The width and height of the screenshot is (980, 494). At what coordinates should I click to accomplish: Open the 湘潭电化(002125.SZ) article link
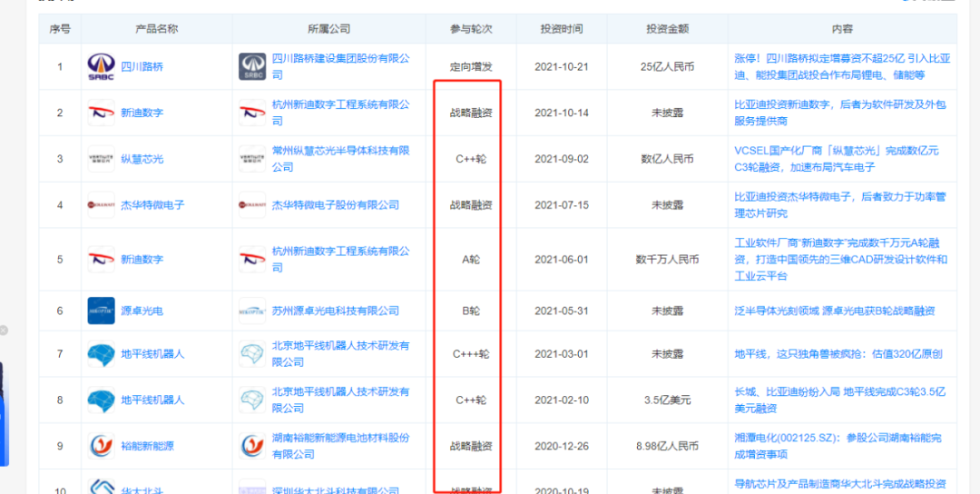pyautogui.click(x=838, y=446)
